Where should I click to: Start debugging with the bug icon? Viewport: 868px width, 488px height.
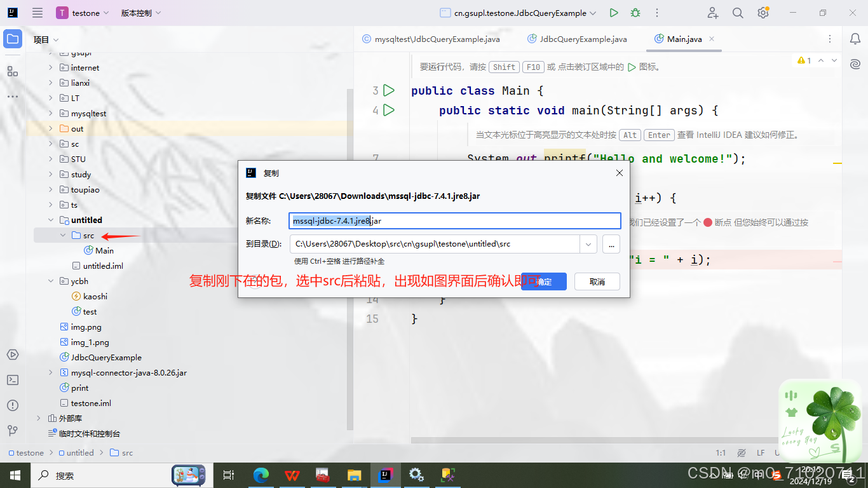[x=635, y=13]
